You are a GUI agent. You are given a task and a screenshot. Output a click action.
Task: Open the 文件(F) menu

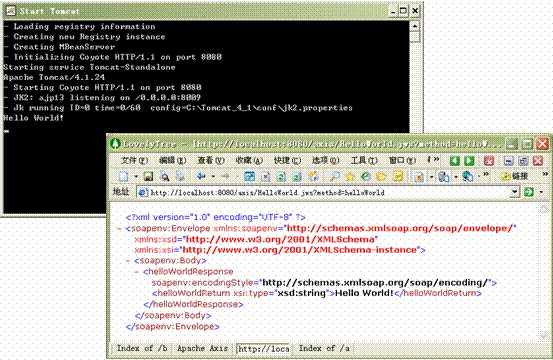pos(134,160)
